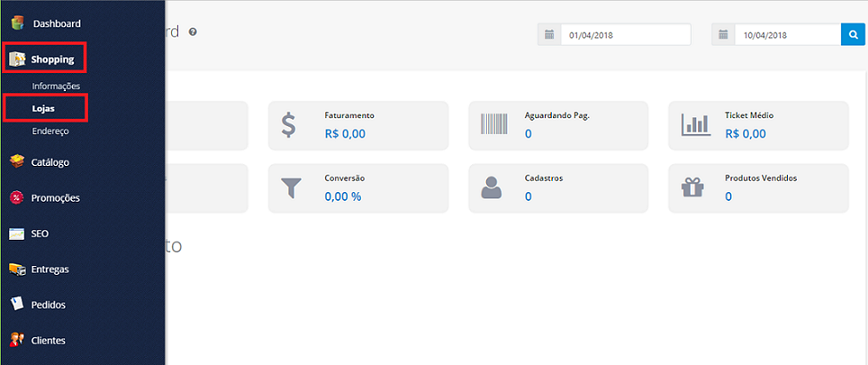The height and width of the screenshot is (365, 868).
Task: Click the Faturamento value R$ 0,00
Action: [x=345, y=133]
